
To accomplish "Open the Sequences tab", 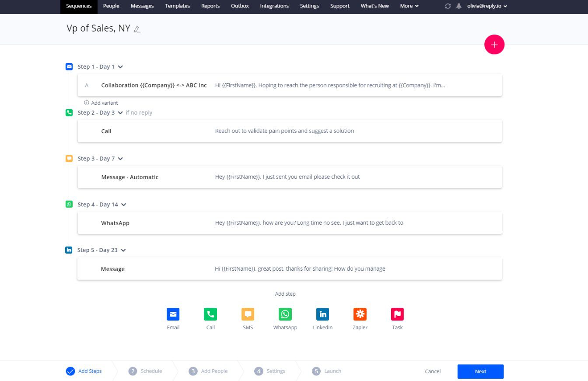I will [x=79, y=6].
